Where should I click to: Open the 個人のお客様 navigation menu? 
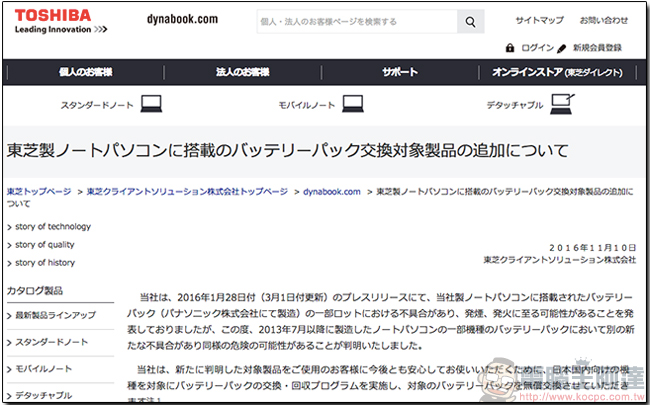(x=86, y=72)
